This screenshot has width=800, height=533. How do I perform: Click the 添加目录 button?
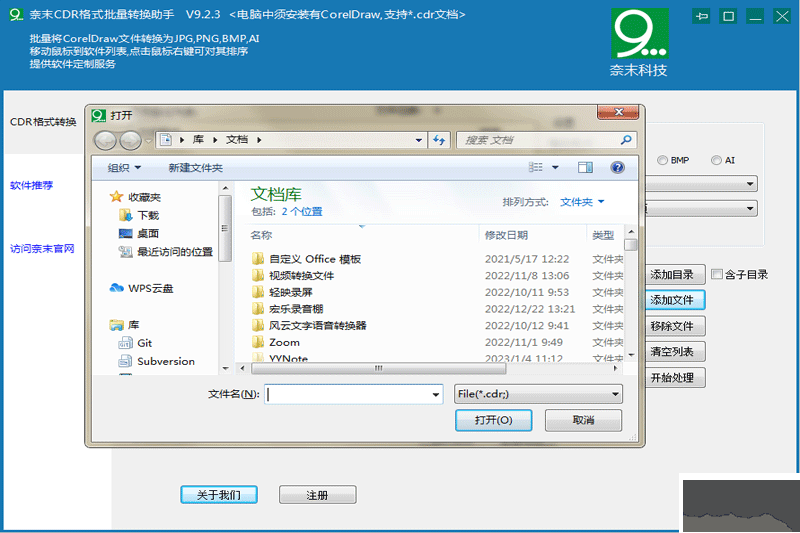(x=674, y=275)
